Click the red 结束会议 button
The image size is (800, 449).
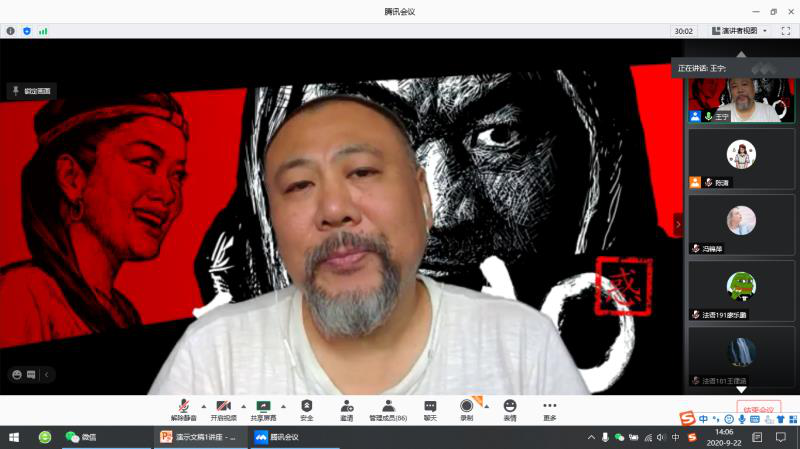pyautogui.click(x=758, y=410)
